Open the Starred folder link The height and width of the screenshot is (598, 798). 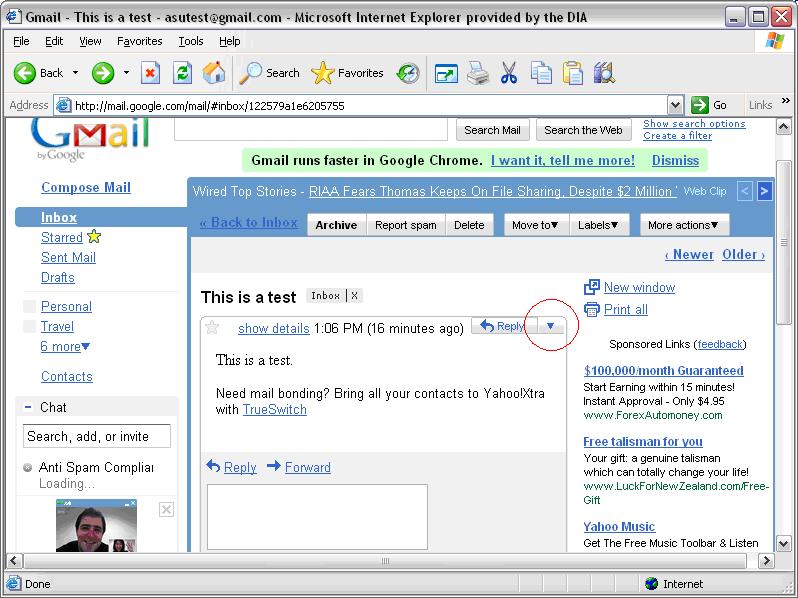pyautogui.click(x=62, y=238)
